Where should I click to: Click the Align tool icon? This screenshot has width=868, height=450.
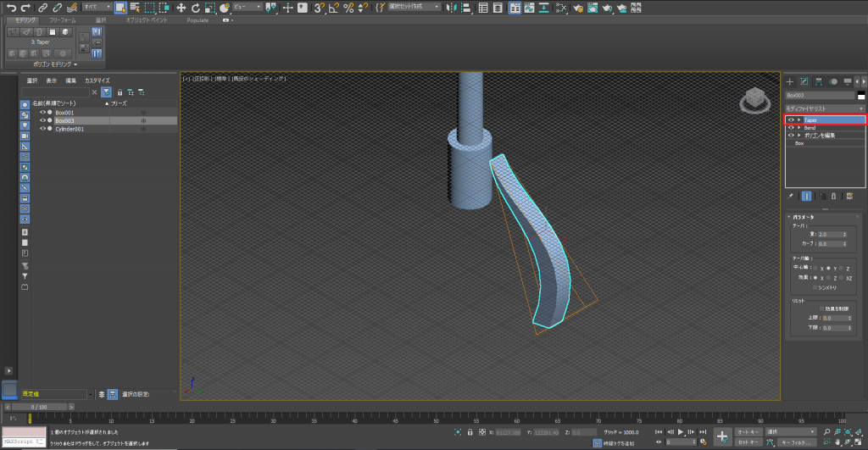(466, 8)
